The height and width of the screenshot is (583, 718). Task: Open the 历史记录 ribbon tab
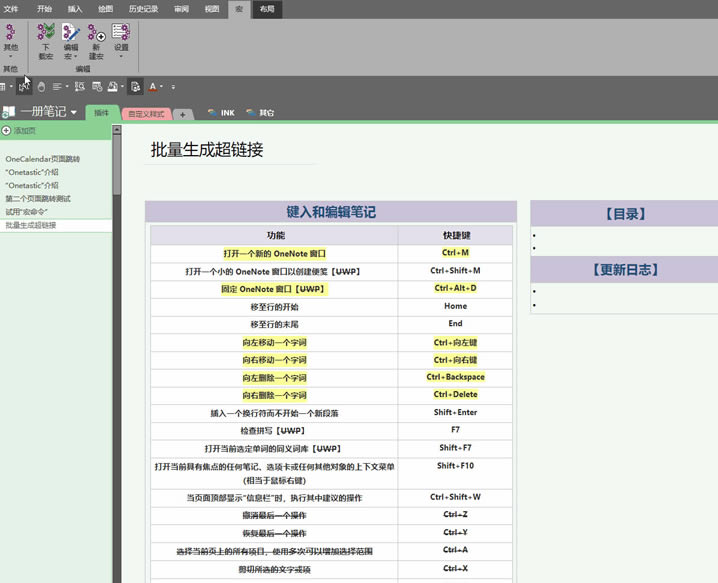click(x=143, y=9)
